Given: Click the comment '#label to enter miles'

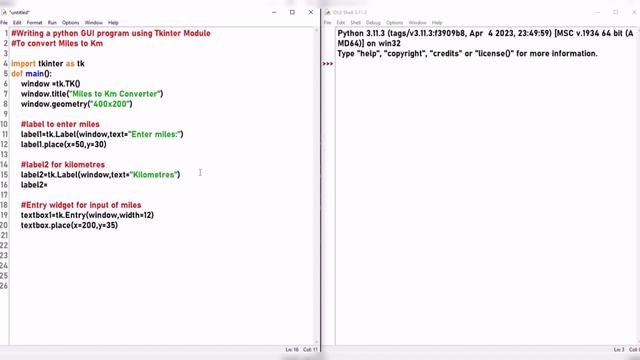Looking at the screenshot, I should pos(60,124).
